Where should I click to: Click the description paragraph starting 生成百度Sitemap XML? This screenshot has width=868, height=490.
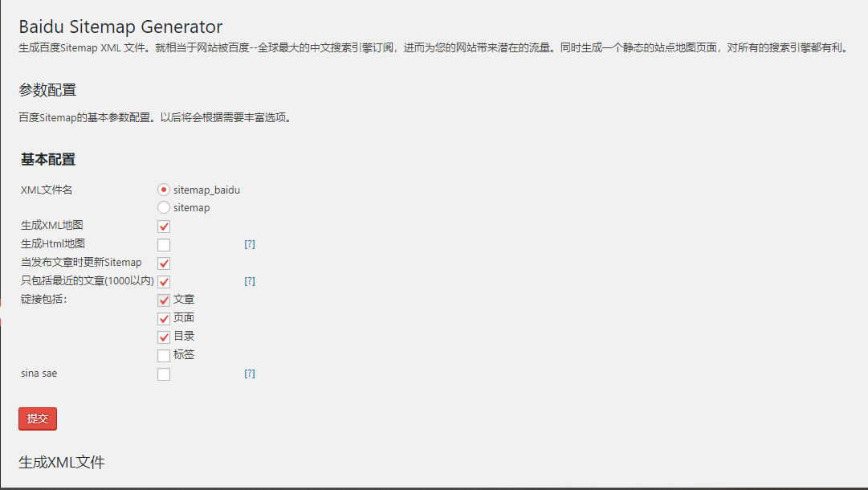coord(434,47)
